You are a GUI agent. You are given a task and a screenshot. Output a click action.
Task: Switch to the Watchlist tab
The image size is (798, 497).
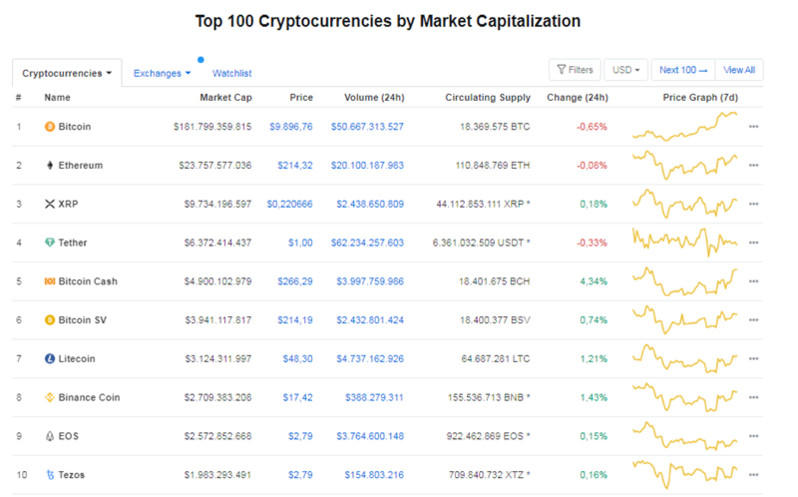232,73
